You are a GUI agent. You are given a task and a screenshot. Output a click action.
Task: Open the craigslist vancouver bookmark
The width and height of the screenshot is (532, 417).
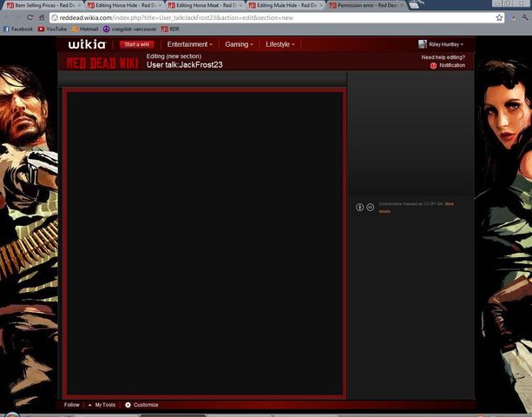(129, 30)
